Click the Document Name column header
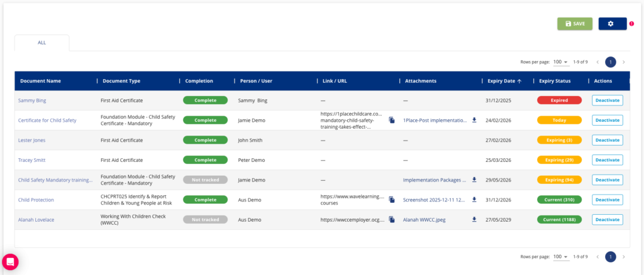This screenshot has height=275, width=644. [x=40, y=81]
